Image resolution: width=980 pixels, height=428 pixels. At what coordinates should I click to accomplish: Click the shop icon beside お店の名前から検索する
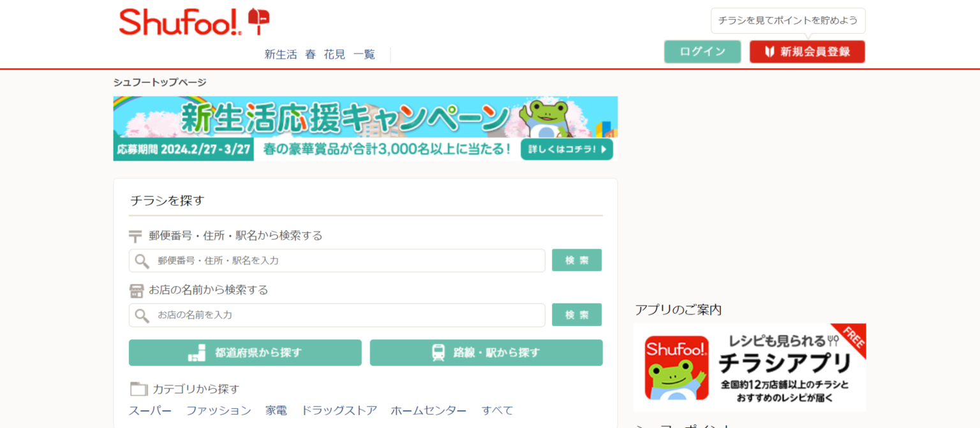click(135, 290)
